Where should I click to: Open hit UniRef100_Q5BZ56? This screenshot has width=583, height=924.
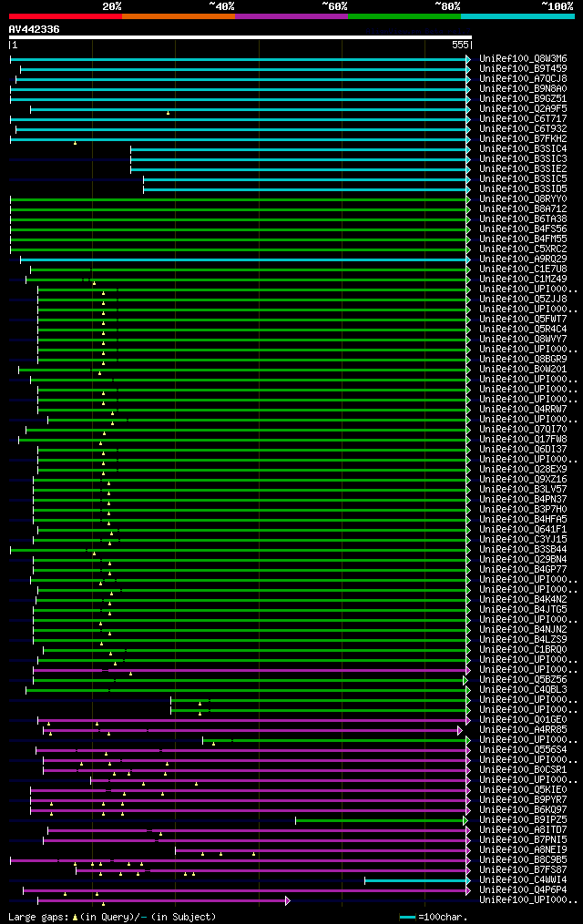pos(524,680)
